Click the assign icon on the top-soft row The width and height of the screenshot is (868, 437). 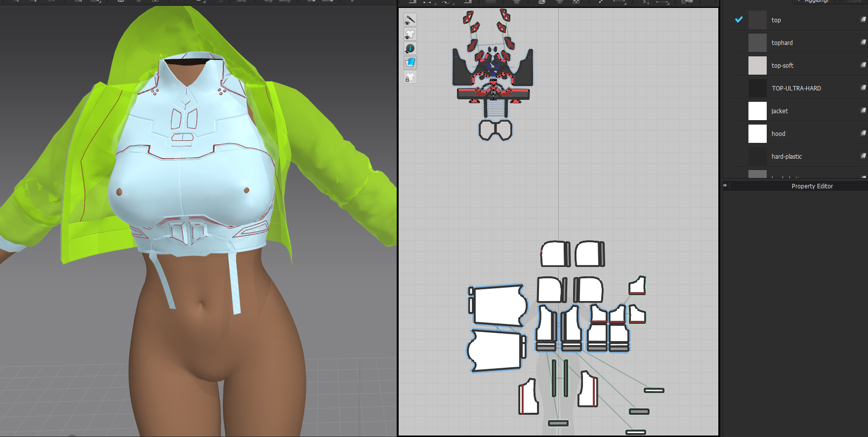pos(863,65)
